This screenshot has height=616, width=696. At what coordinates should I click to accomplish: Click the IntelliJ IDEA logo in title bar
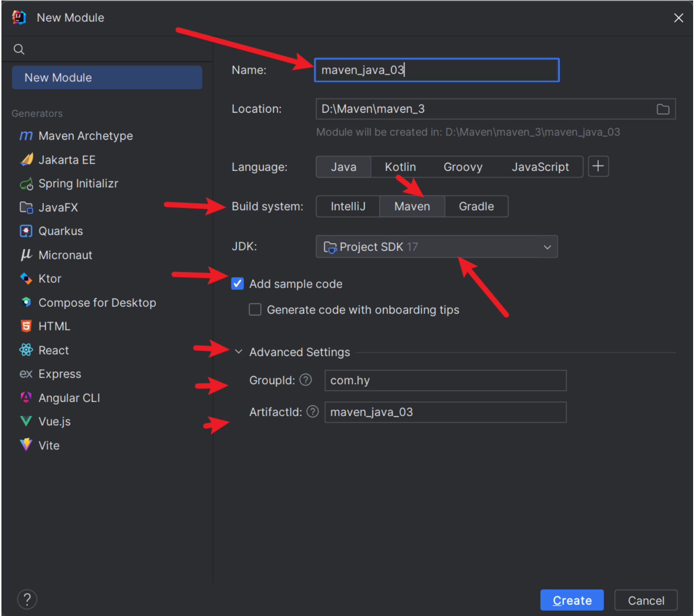tap(19, 18)
